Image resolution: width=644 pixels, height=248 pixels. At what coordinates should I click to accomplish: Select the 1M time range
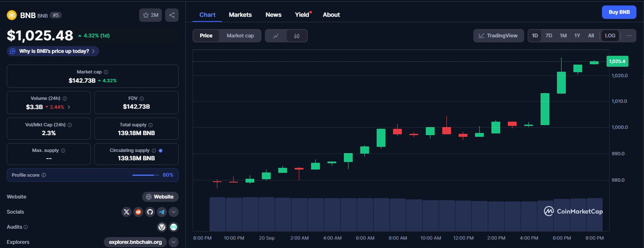point(563,36)
